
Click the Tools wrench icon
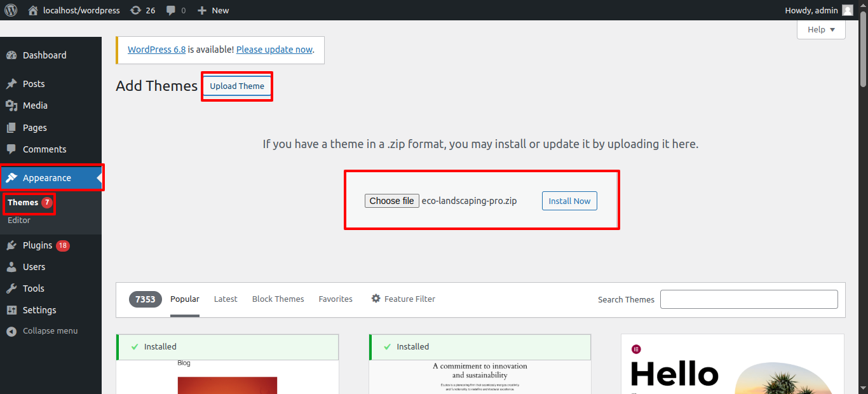click(11, 289)
